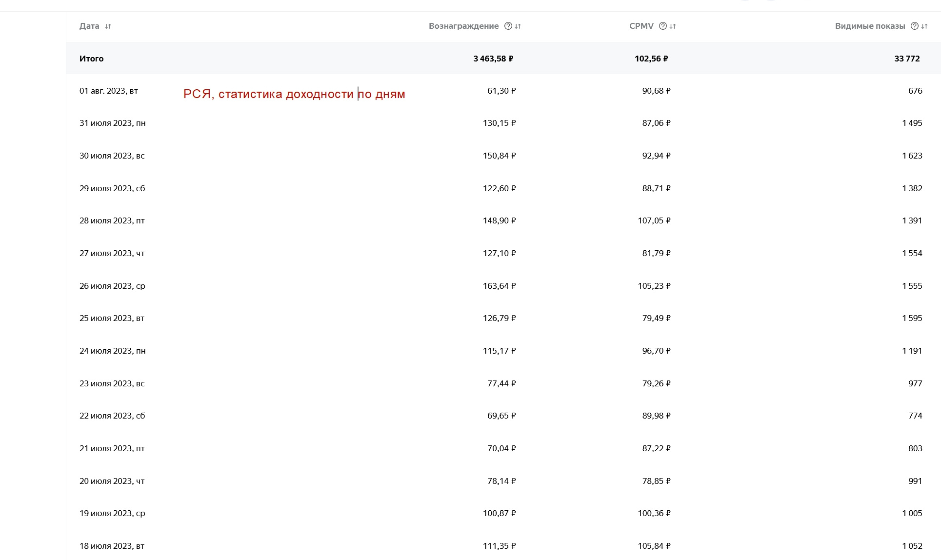Click the Вознаграждение column header label
This screenshot has width=941, height=560.
(463, 26)
